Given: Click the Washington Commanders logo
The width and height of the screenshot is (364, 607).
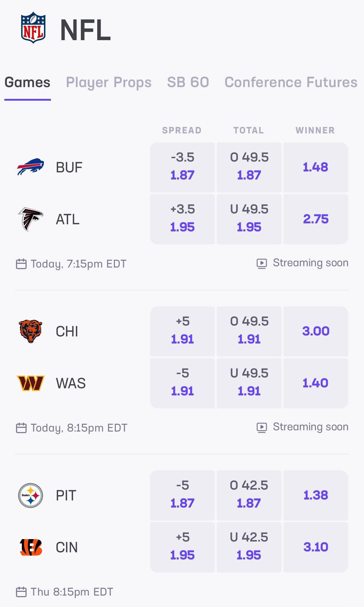Looking at the screenshot, I should [29, 383].
